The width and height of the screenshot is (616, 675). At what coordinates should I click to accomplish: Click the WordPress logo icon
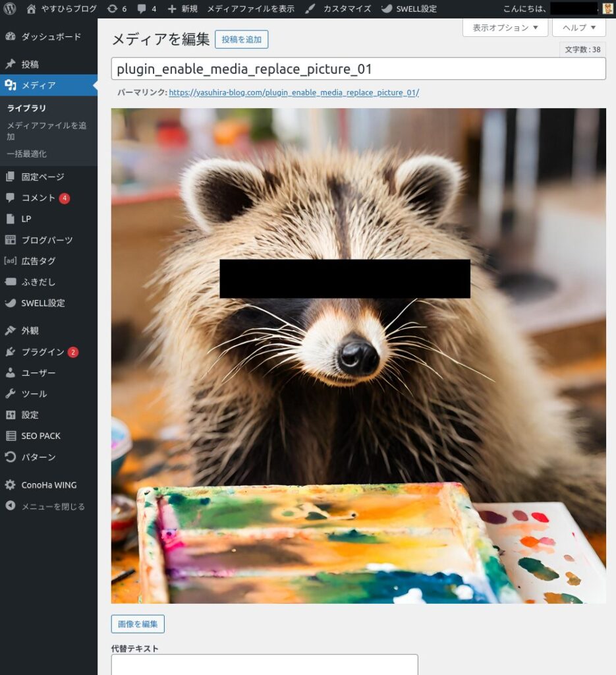(10, 9)
